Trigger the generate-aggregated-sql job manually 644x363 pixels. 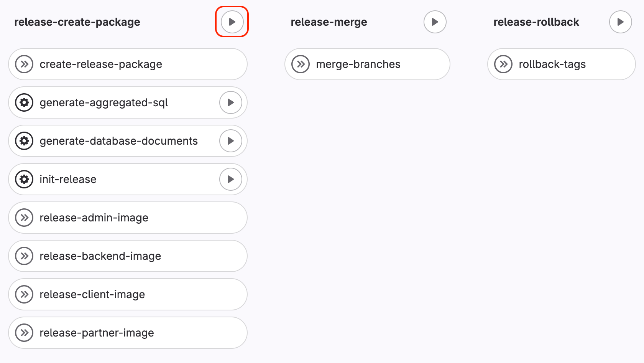[230, 102]
